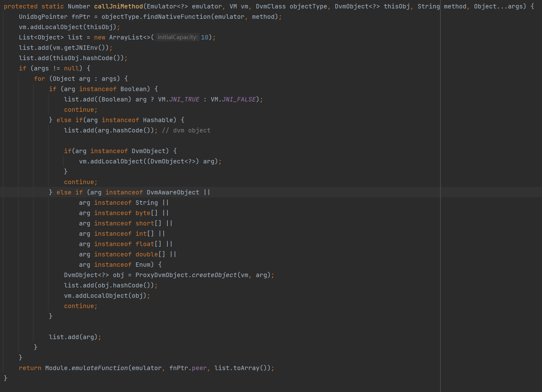This screenshot has width=542, height=392.
Task: Click the initialCapacity parameter inlay hint
Action: 177,37
